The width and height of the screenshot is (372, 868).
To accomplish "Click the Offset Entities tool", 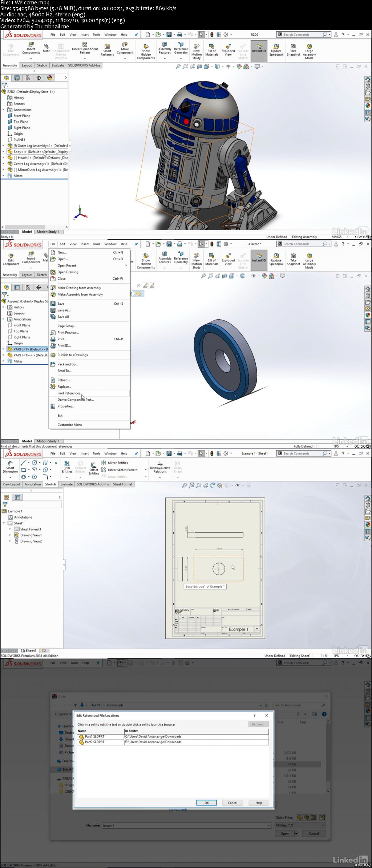I will 94,469.
